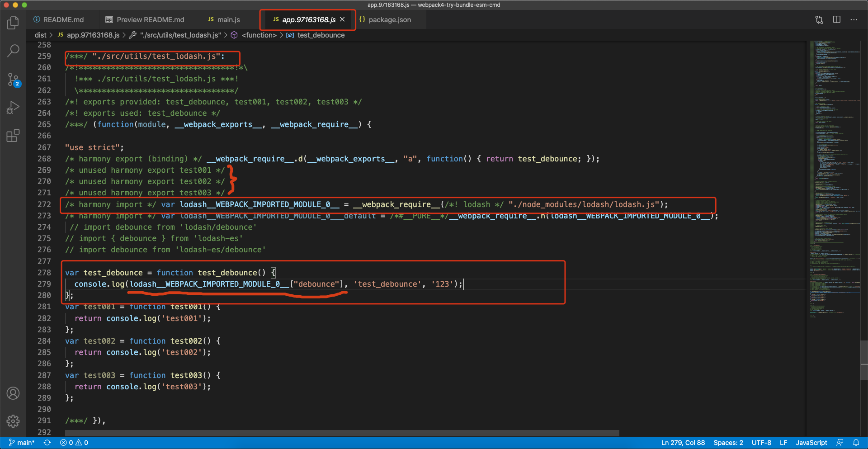The image size is (868, 449).
Task: Click the dist breadcrumb segment
Action: point(41,35)
